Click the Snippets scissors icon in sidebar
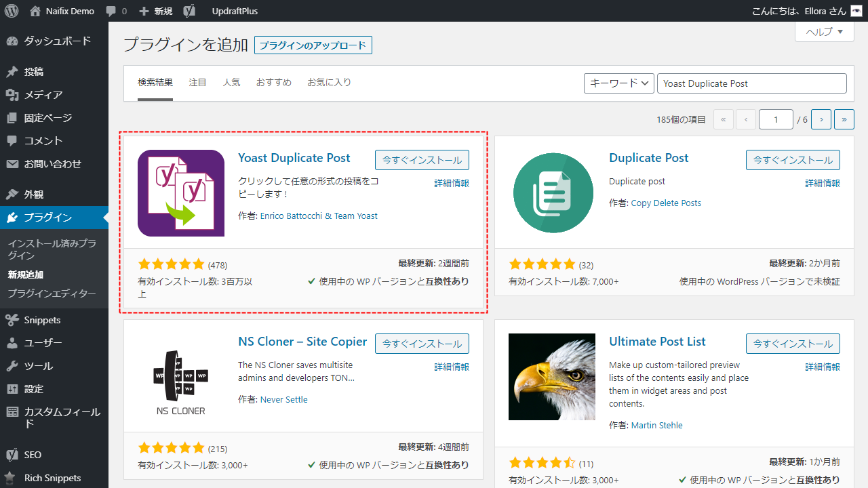 pyautogui.click(x=12, y=320)
